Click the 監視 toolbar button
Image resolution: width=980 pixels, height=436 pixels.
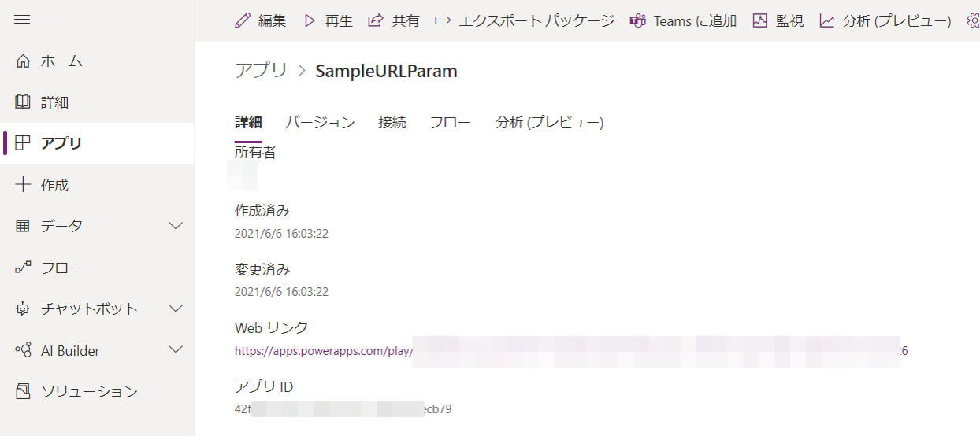pyautogui.click(x=778, y=21)
